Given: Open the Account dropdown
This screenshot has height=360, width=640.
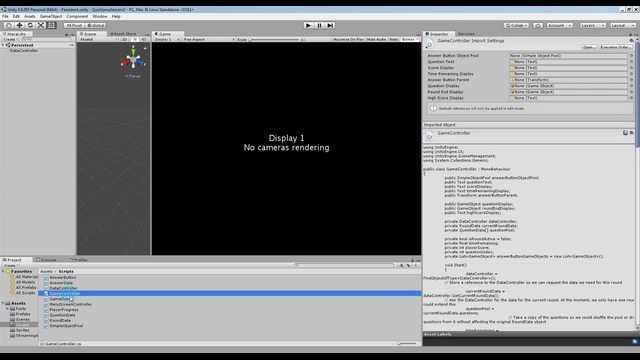Looking at the screenshot, I should [560, 25].
